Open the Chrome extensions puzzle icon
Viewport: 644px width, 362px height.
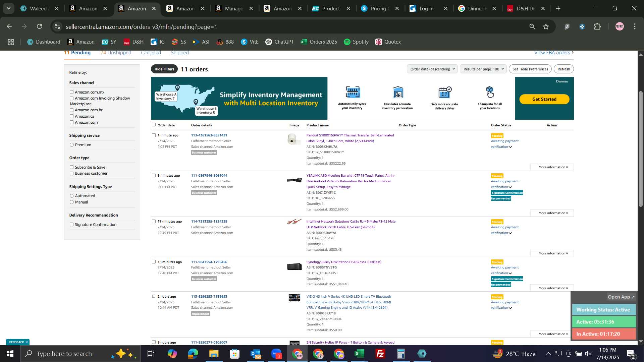(598, 26)
